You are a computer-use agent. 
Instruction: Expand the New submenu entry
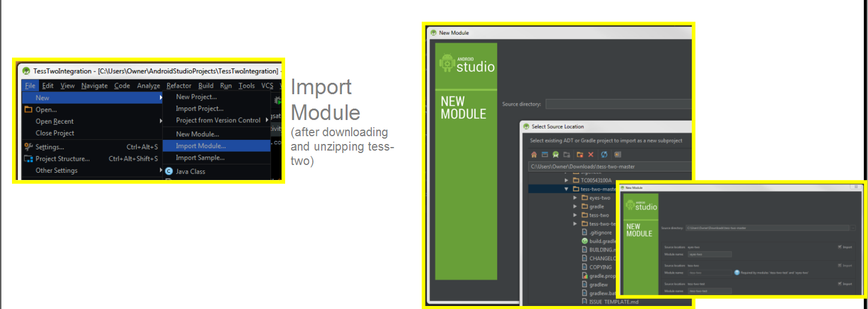[92, 98]
